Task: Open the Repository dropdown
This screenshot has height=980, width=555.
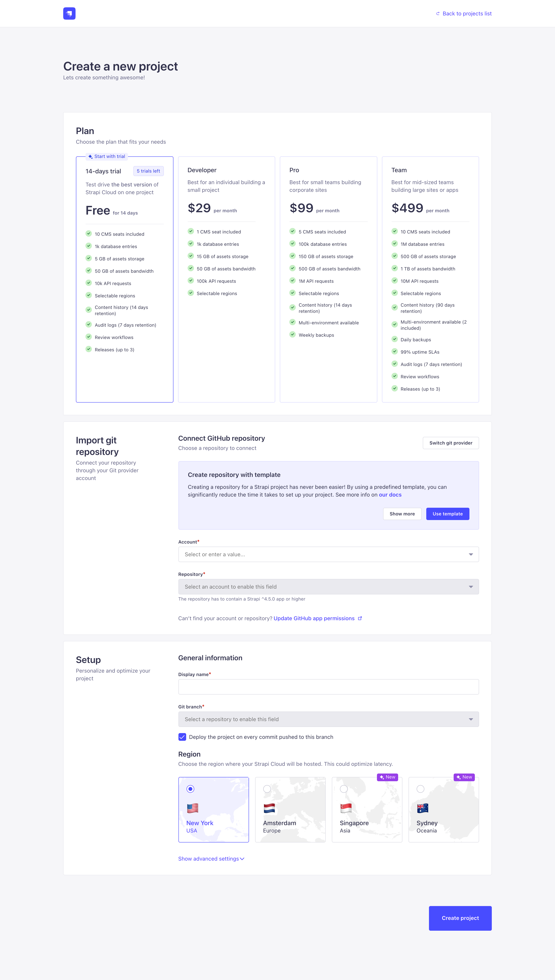Action: point(328,586)
